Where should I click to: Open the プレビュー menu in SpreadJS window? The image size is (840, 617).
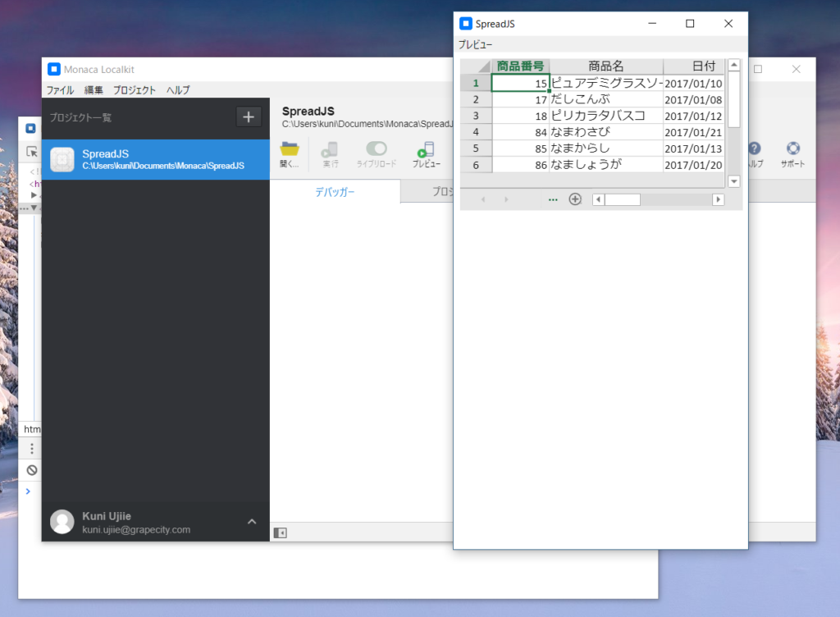coord(475,44)
